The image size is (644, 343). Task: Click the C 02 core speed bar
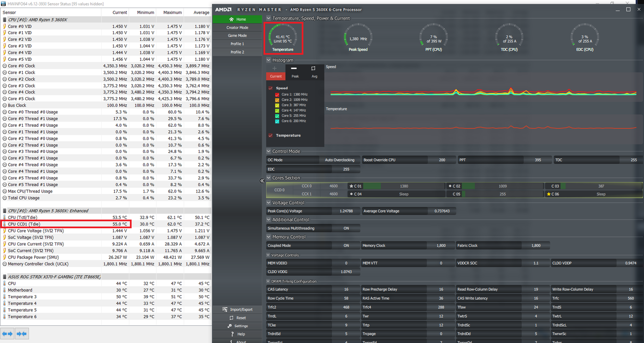click(x=503, y=186)
